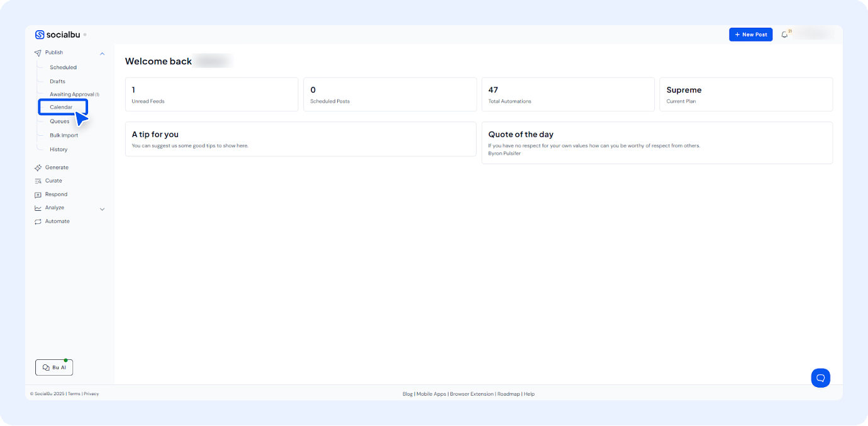The height and width of the screenshot is (426, 868).
Task: Expand the Analyze menu chevron
Action: coord(103,209)
